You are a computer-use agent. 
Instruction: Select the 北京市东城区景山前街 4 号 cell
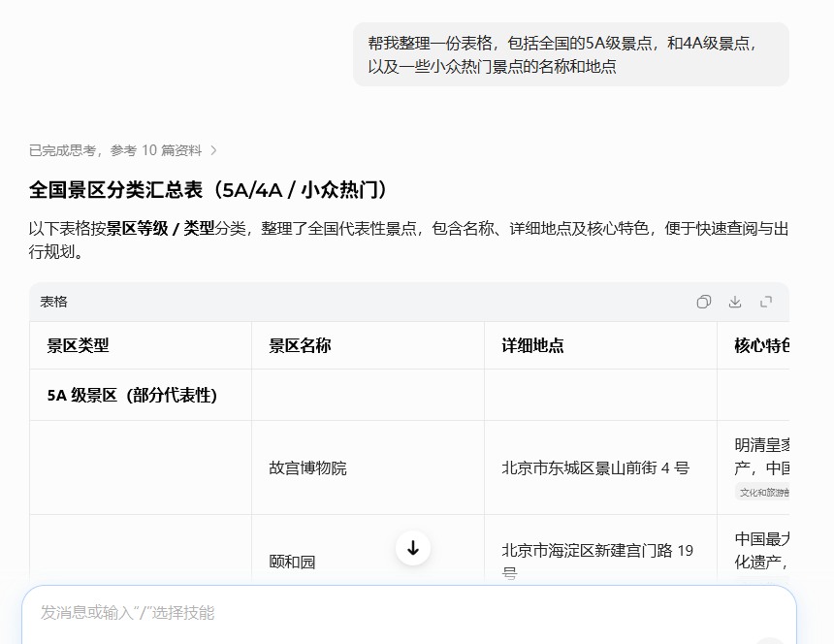600,468
